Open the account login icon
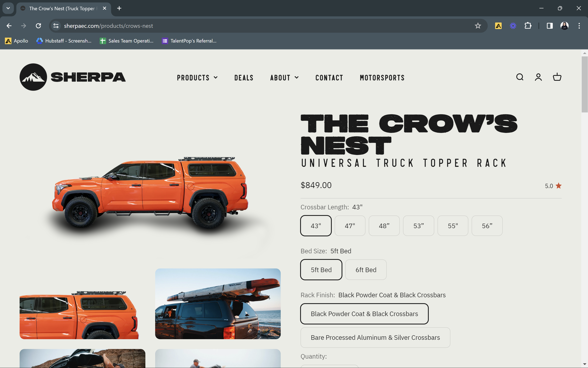 pyautogui.click(x=538, y=77)
